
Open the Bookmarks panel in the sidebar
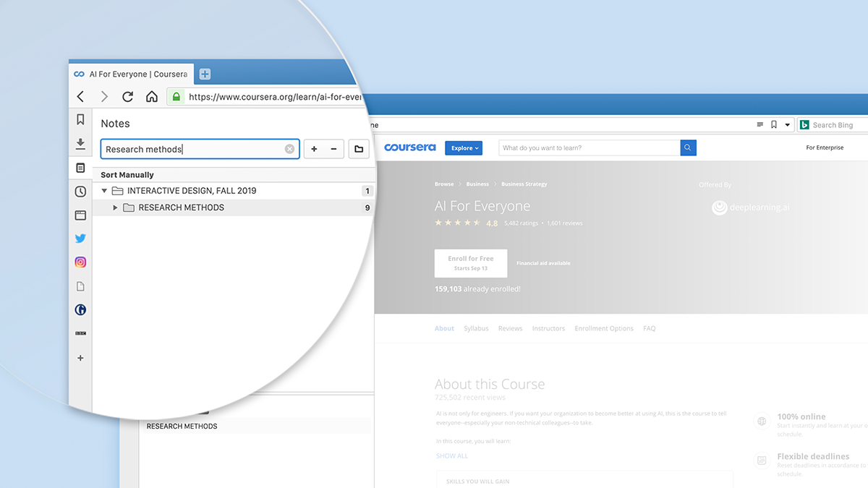80,119
